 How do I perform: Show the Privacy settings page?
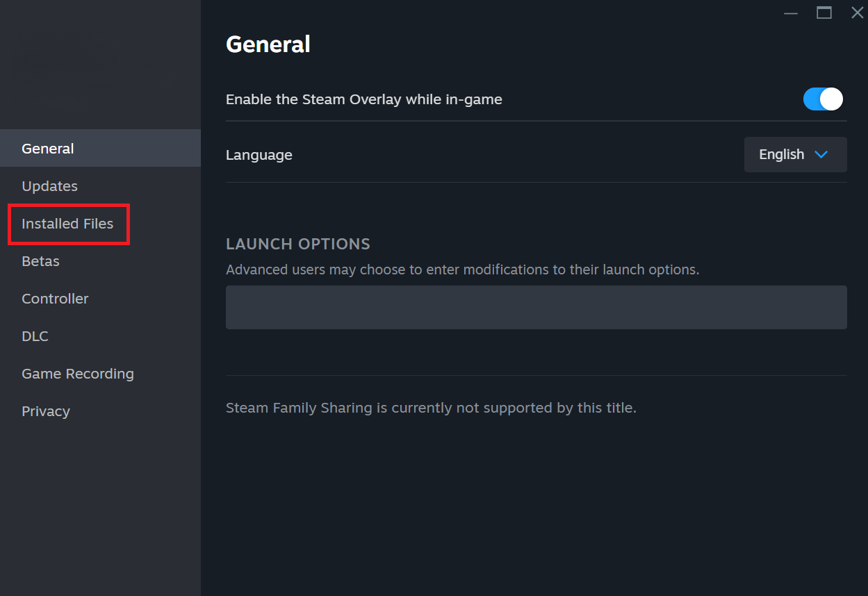pos(46,411)
